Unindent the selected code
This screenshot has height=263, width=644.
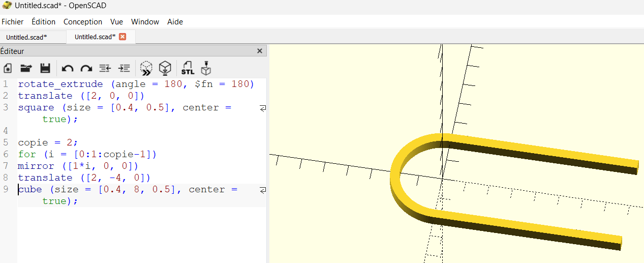point(105,68)
